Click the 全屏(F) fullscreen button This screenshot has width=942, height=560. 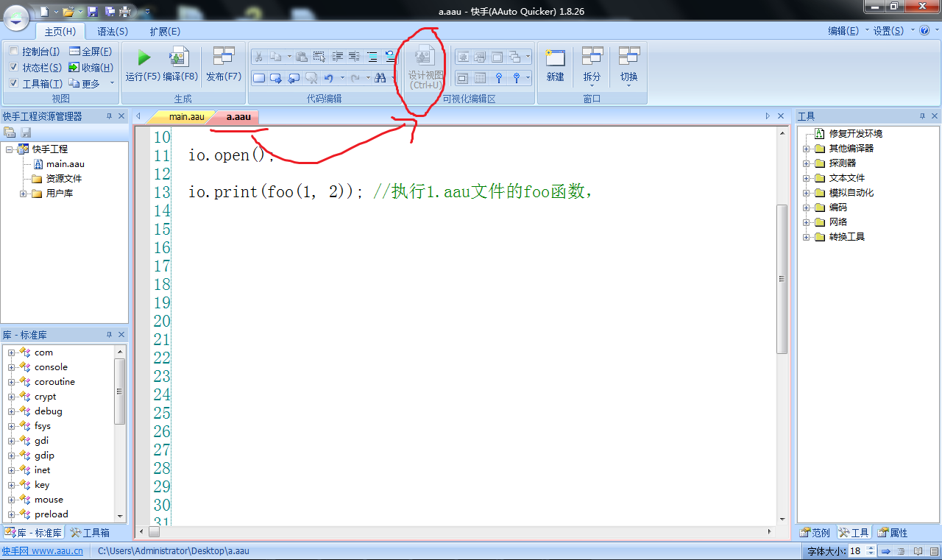click(91, 52)
